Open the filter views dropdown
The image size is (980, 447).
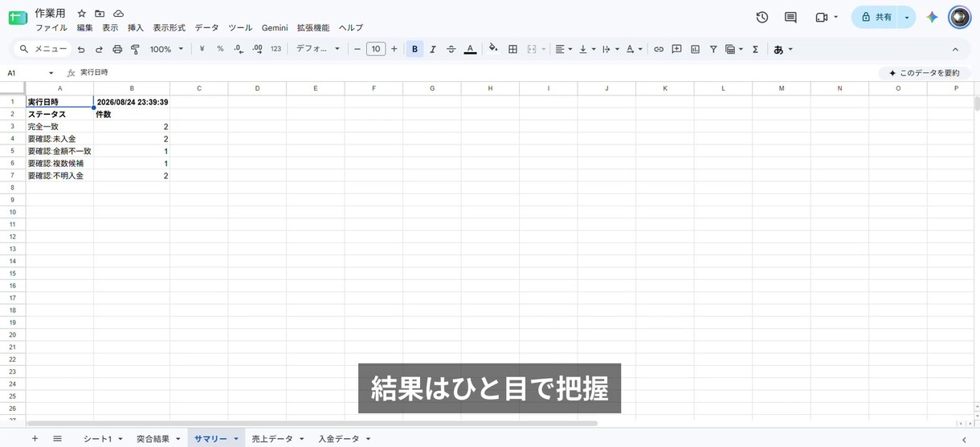734,49
